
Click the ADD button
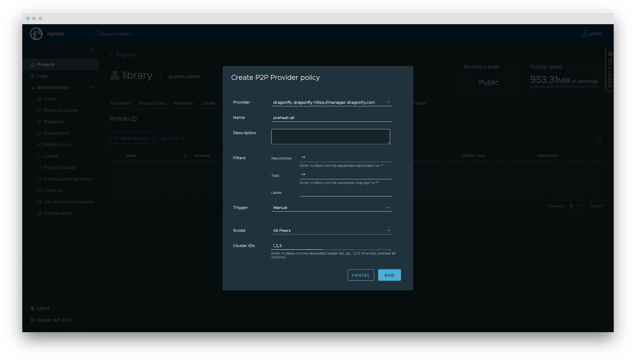[389, 275]
